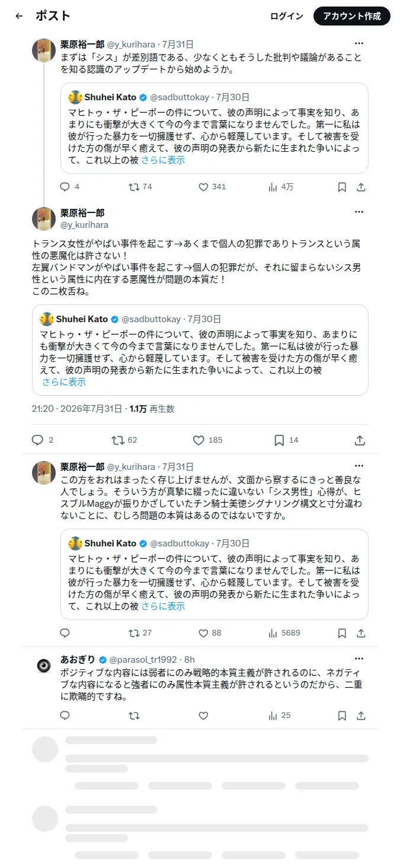Bookmark the first post with 341 likes
Screen dimensions: 400x868
[x=342, y=187]
